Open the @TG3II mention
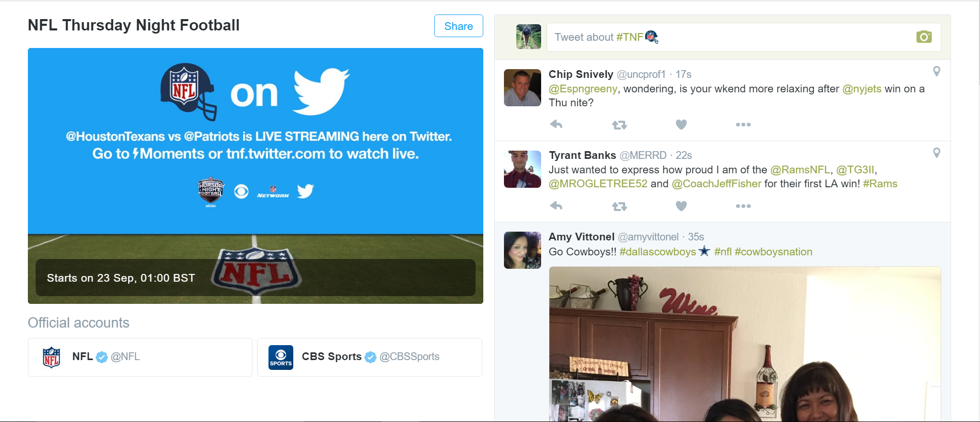 (x=855, y=170)
